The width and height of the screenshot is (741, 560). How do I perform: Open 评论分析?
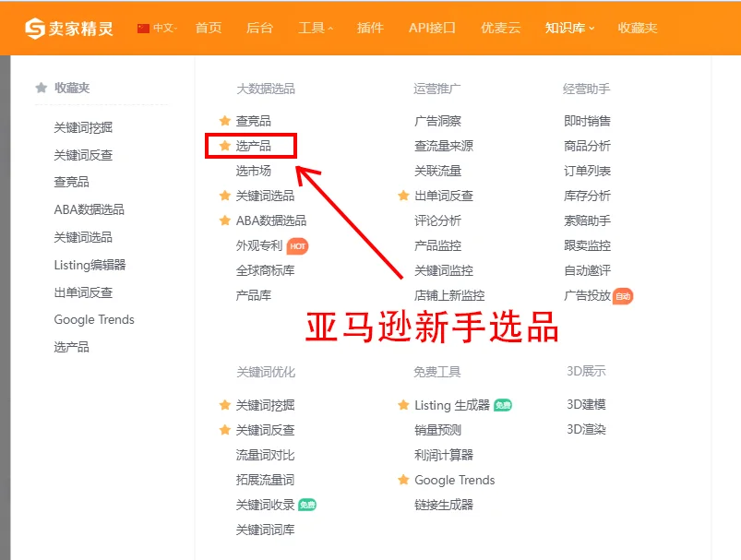tap(437, 220)
